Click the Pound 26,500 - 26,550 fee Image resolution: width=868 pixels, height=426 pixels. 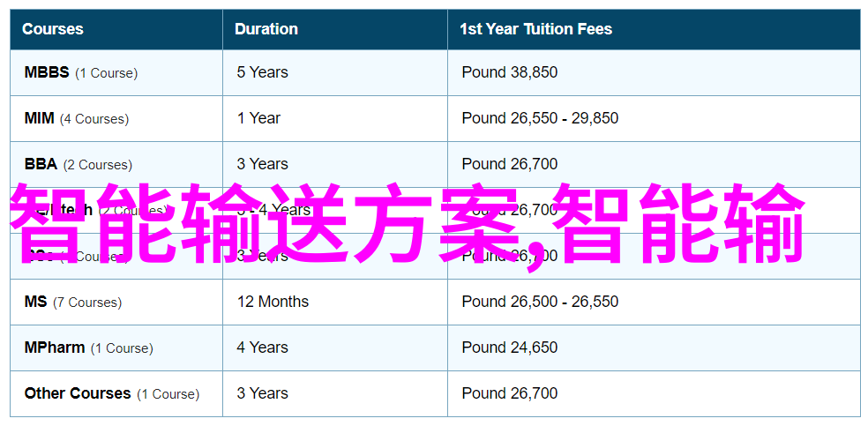(x=540, y=302)
